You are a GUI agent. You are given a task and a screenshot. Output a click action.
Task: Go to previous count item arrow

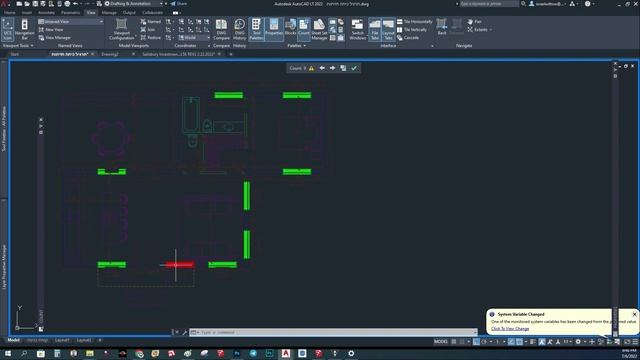(322, 68)
